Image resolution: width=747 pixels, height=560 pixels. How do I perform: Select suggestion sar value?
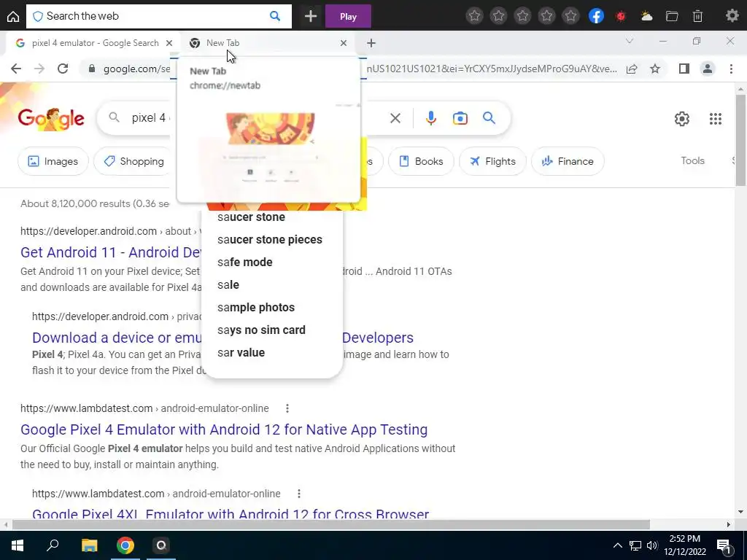pyautogui.click(x=241, y=353)
